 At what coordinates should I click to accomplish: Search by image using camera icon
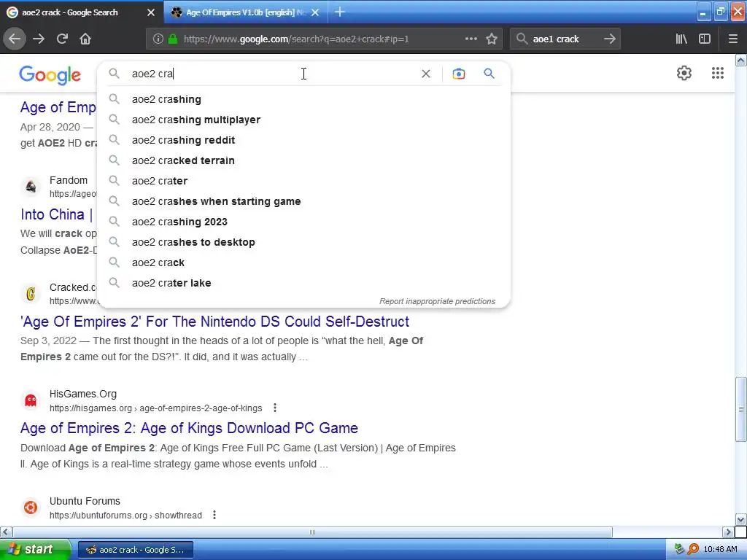[x=458, y=74]
